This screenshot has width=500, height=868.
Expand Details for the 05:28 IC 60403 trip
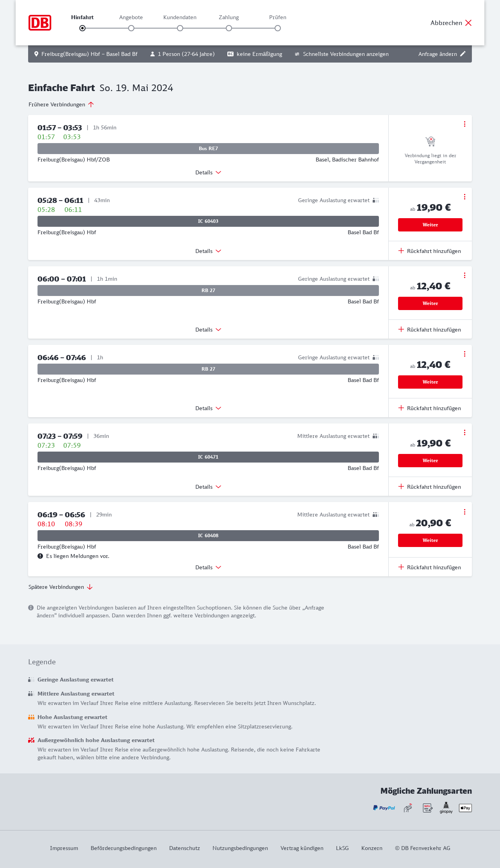point(208,251)
